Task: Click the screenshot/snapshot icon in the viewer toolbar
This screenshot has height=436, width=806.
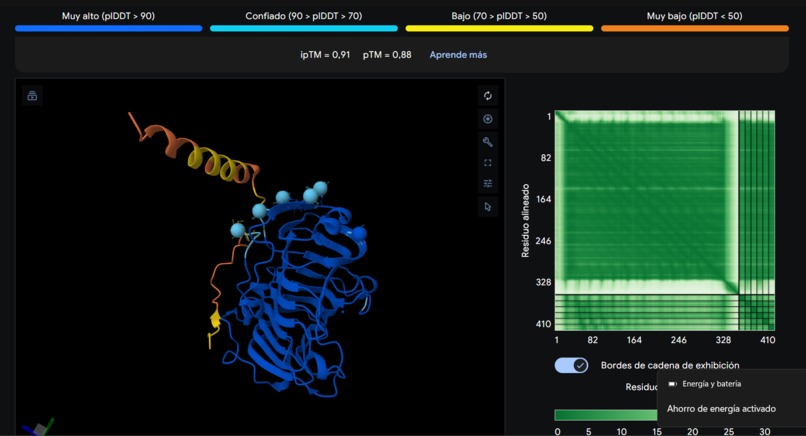Action: tap(487, 119)
